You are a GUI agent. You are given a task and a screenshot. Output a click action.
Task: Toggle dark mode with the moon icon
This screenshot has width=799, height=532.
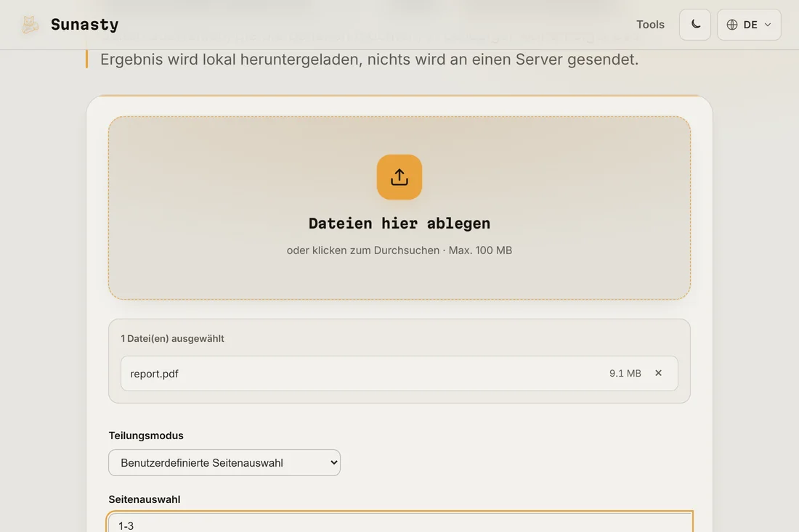(x=695, y=25)
